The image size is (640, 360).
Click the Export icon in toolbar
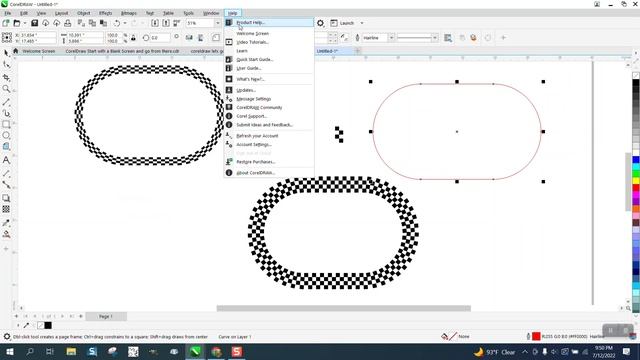[x=166, y=23]
